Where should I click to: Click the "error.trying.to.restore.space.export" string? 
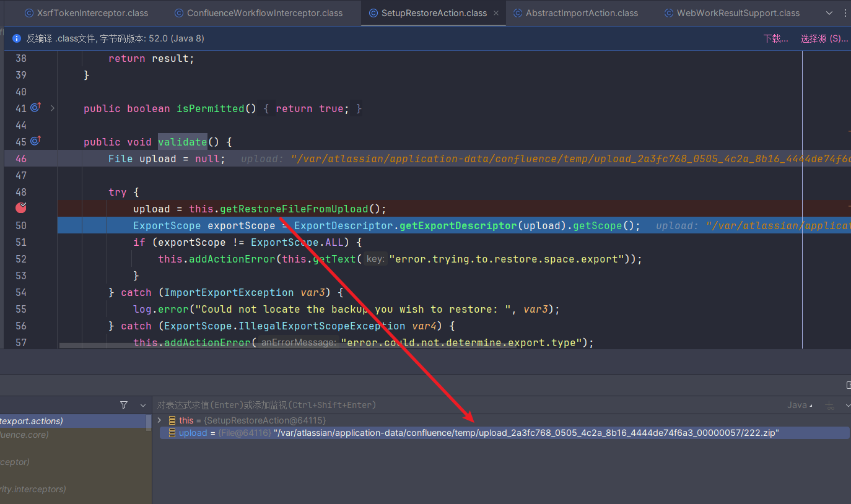tap(506, 259)
